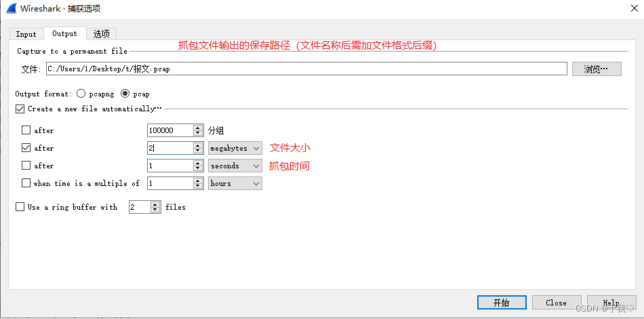Open the hours unit dropdown
Screen dimensions: 644x319
(235, 183)
